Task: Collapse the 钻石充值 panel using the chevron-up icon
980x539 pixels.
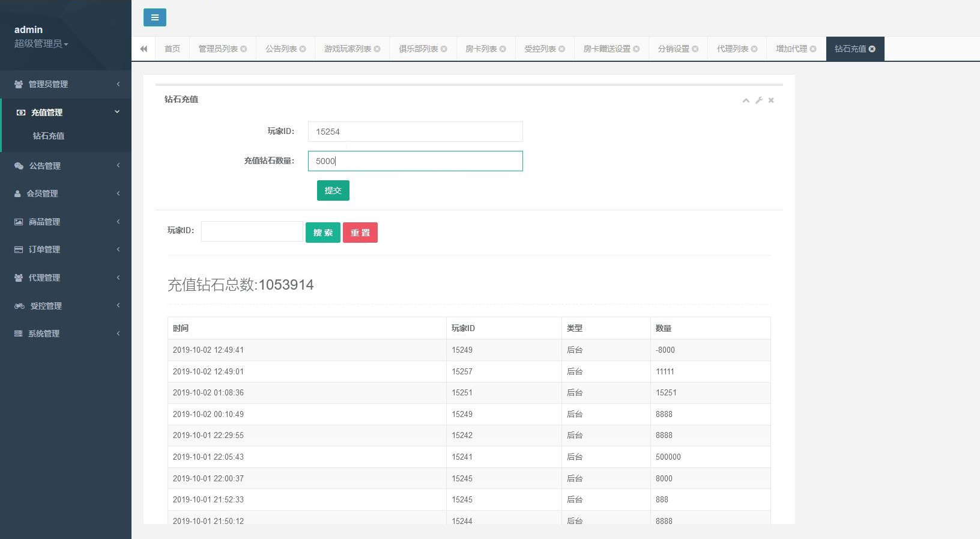Action: tap(746, 100)
